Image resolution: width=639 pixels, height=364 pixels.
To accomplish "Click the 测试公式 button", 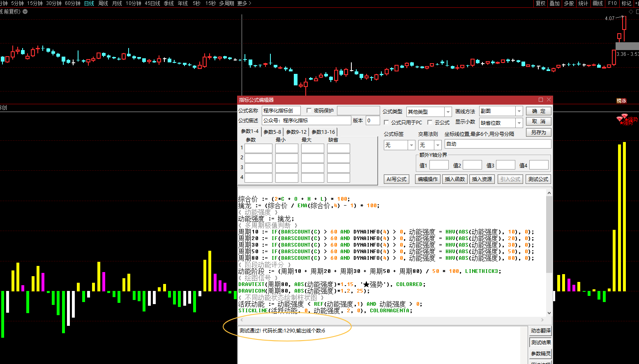I will pos(538,179).
